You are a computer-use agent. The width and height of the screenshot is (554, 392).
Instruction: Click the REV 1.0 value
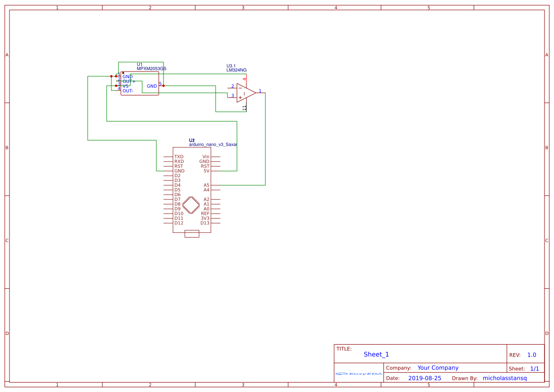531,354
